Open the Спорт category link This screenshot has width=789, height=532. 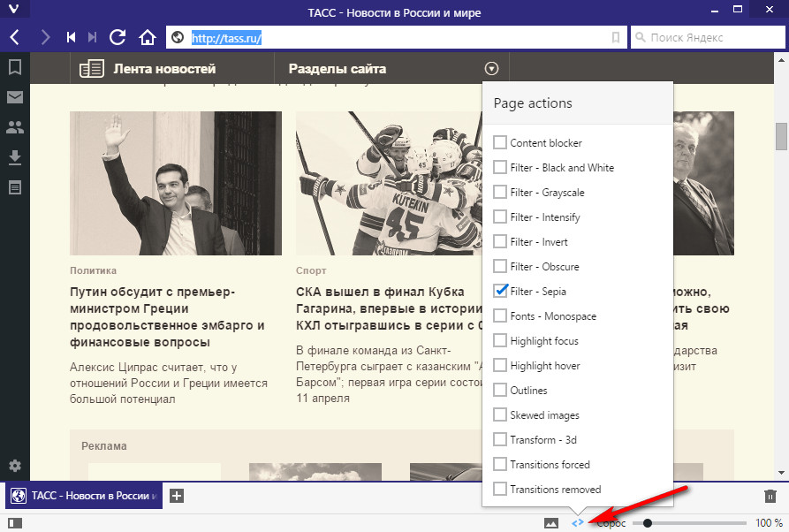point(311,270)
